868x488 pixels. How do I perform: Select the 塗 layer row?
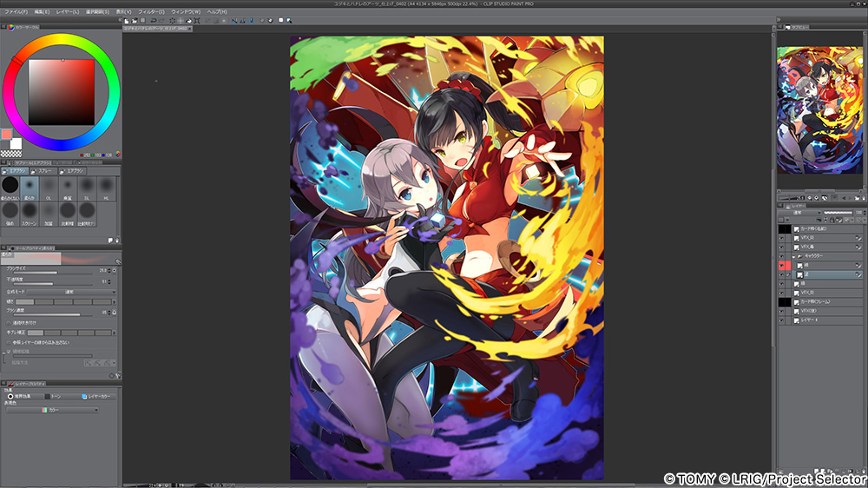827,274
